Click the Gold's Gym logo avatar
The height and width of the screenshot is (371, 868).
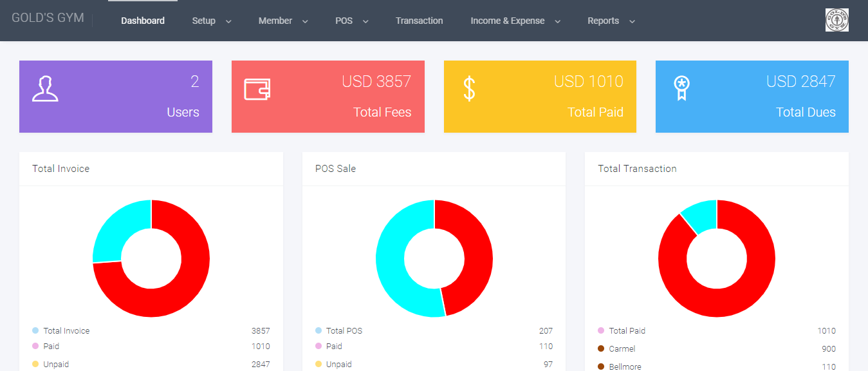[x=836, y=20]
